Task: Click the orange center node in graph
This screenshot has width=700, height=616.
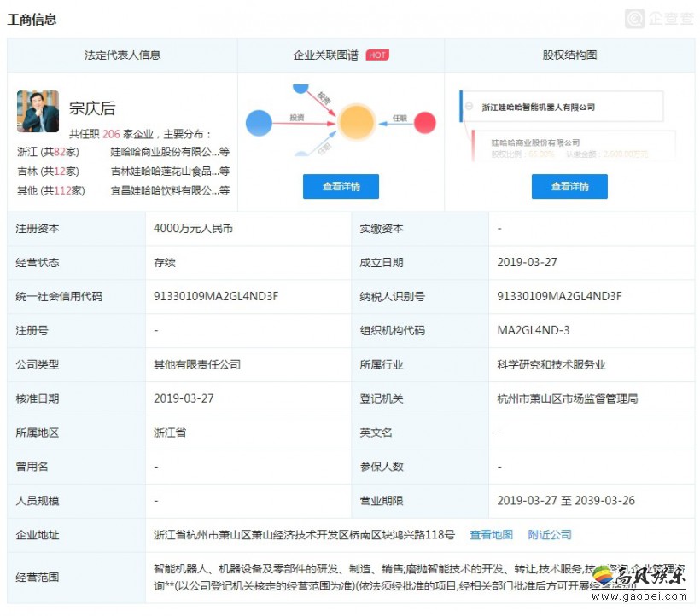Action: [356, 122]
